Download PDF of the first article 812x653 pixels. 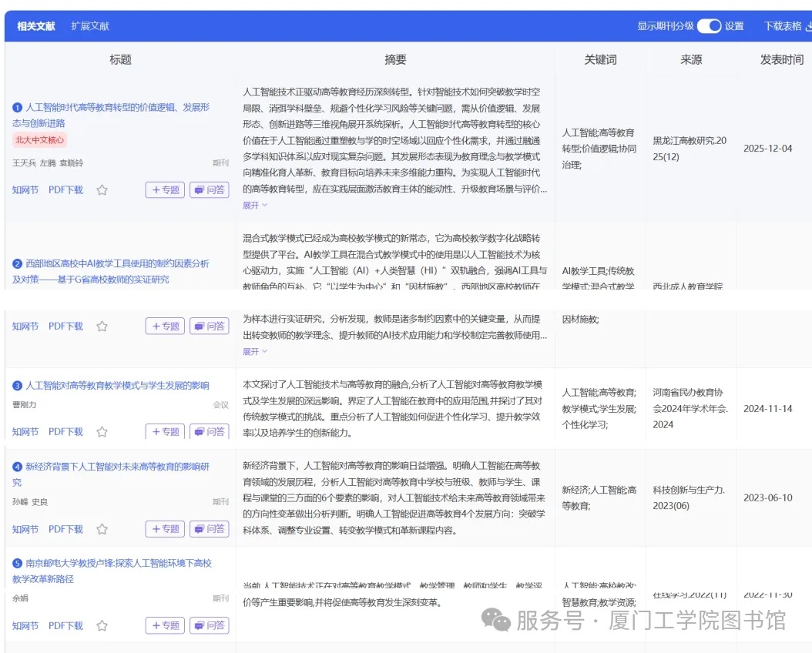(65, 190)
